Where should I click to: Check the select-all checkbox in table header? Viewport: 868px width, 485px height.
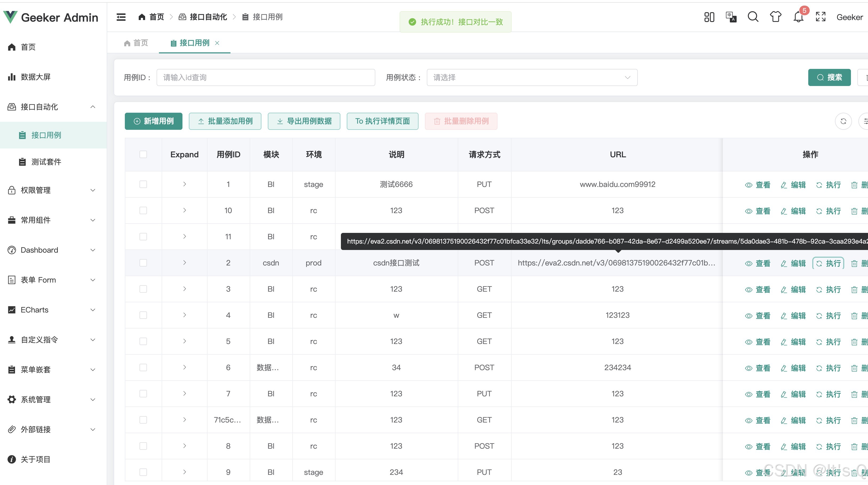coord(143,154)
